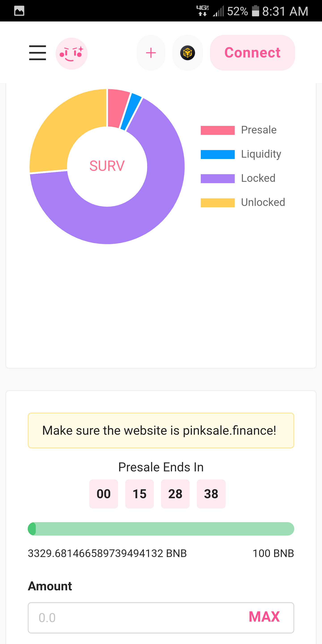This screenshot has height=644, width=322.
Task: Click the Liquidity legend label
Action: [261, 154]
